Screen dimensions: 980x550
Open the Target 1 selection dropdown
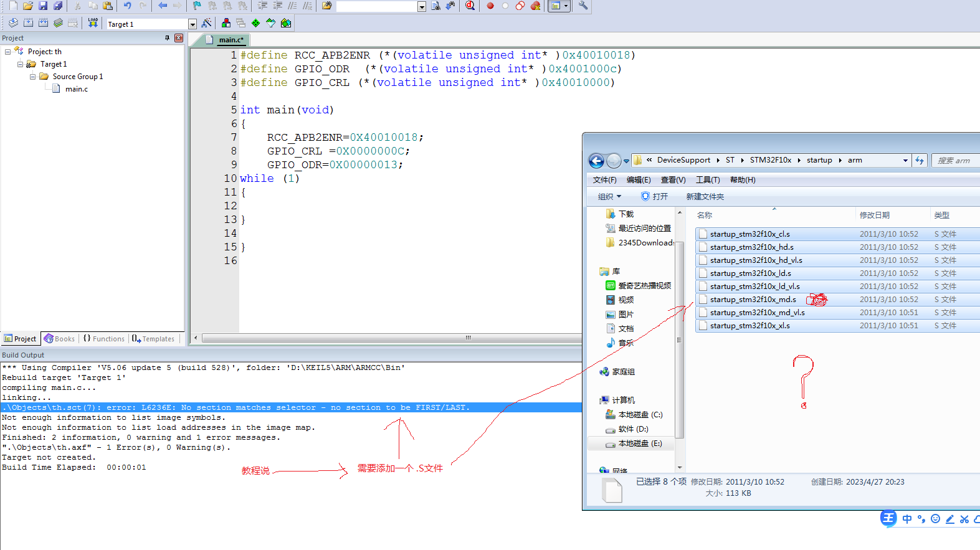point(192,24)
